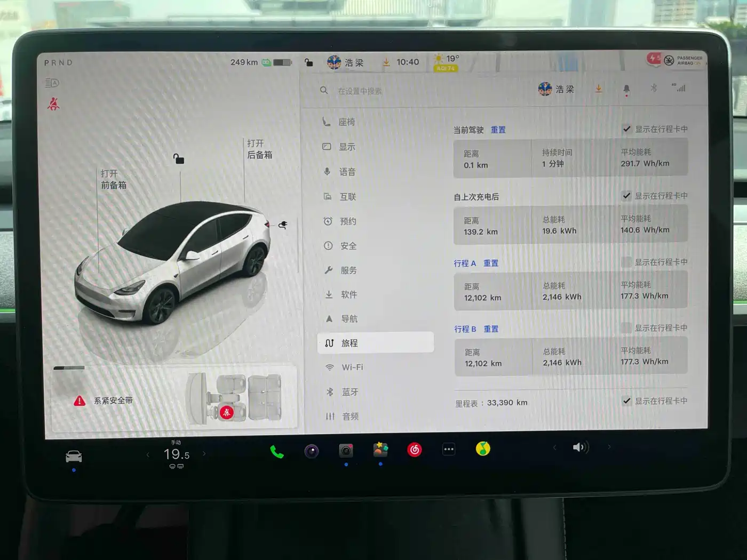Tap the Bluetooth icon in the settings header
The height and width of the screenshot is (560, 747).
point(653,88)
